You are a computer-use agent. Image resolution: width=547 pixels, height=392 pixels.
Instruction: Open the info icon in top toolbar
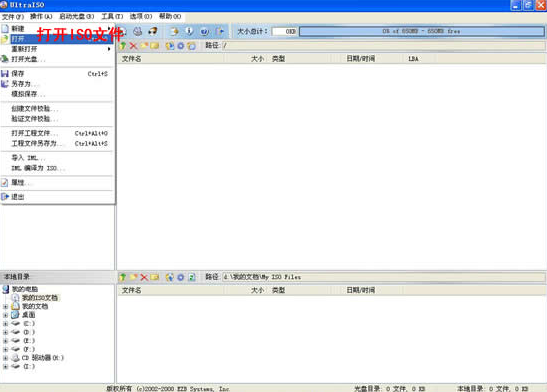(189, 31)
